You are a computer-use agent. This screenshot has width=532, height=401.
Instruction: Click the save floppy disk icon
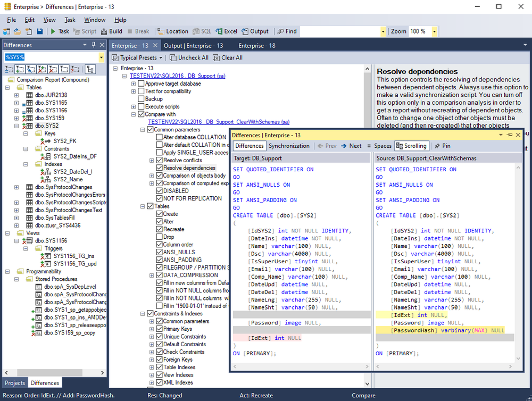click(40, 31)
